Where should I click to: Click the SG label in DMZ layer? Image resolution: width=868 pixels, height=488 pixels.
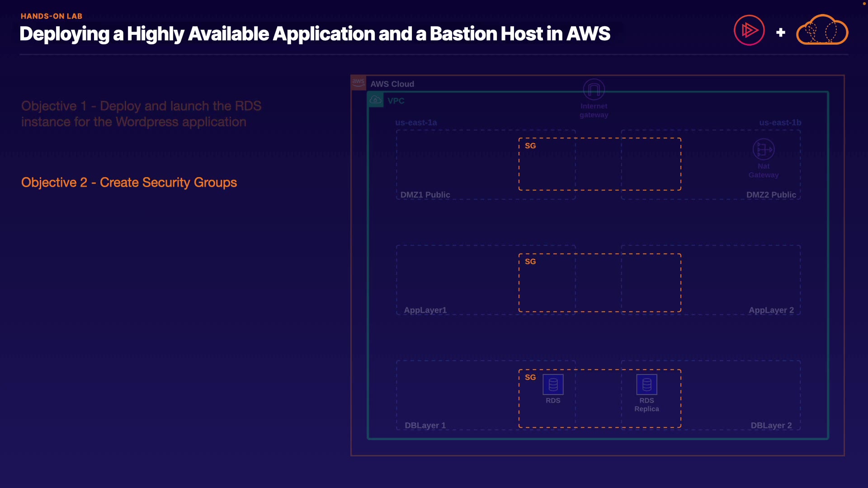tap(530, 146)
